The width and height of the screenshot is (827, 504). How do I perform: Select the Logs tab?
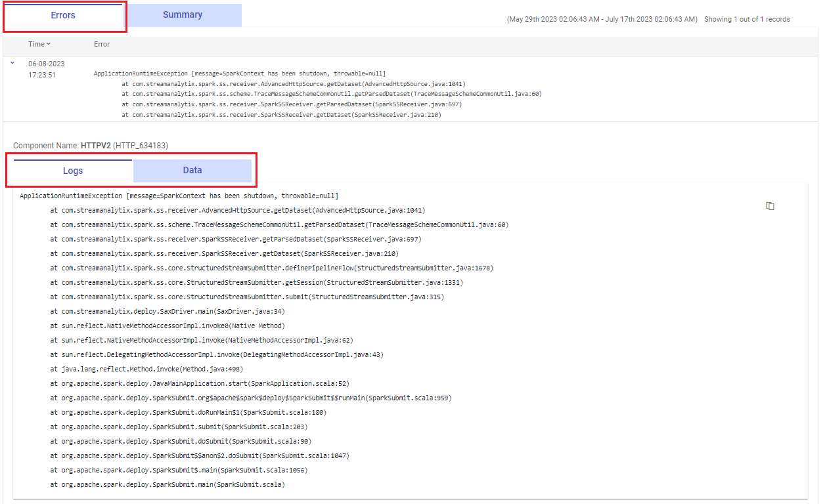point(72,170)
